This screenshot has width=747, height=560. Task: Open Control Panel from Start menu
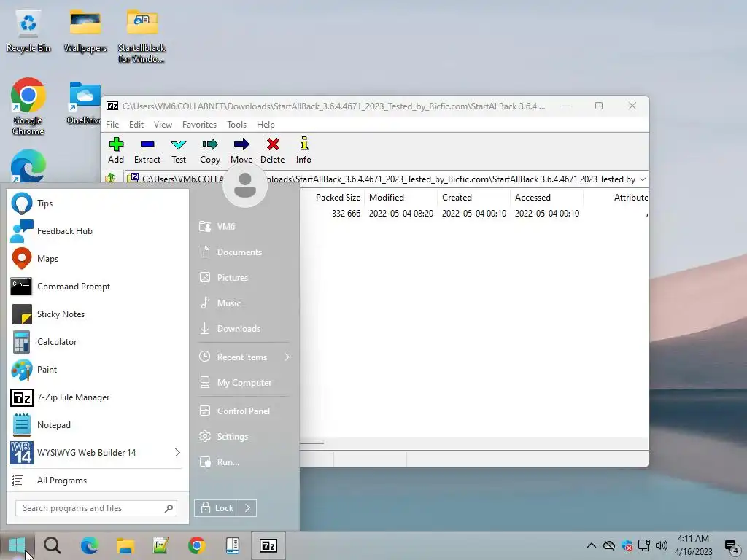[x=244, y=411]
